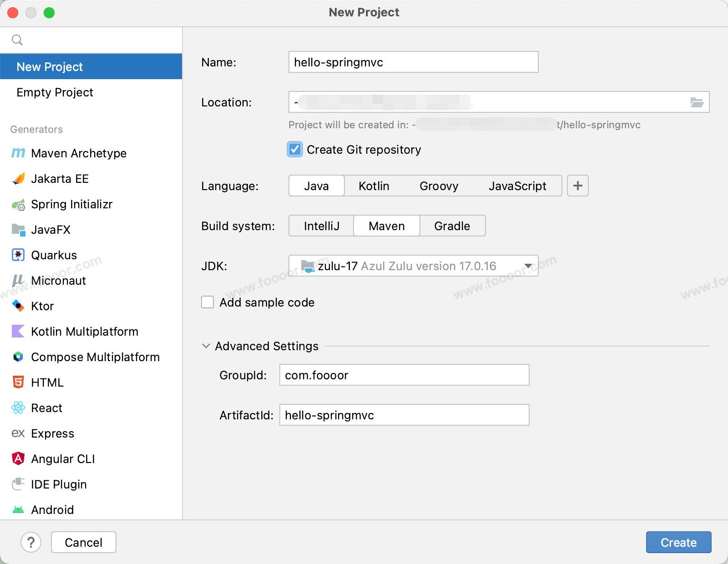Viewport: 728px width, 564px height.
Task: Click the React generator icon
Action: pos(18,408)
